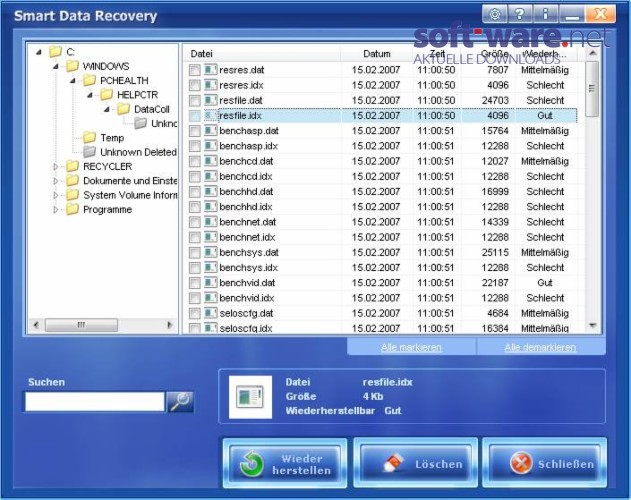The width and height of the screenshot is (631, 500).
Task: Click the file icon of resres.idx
Action: coord(210,85)
